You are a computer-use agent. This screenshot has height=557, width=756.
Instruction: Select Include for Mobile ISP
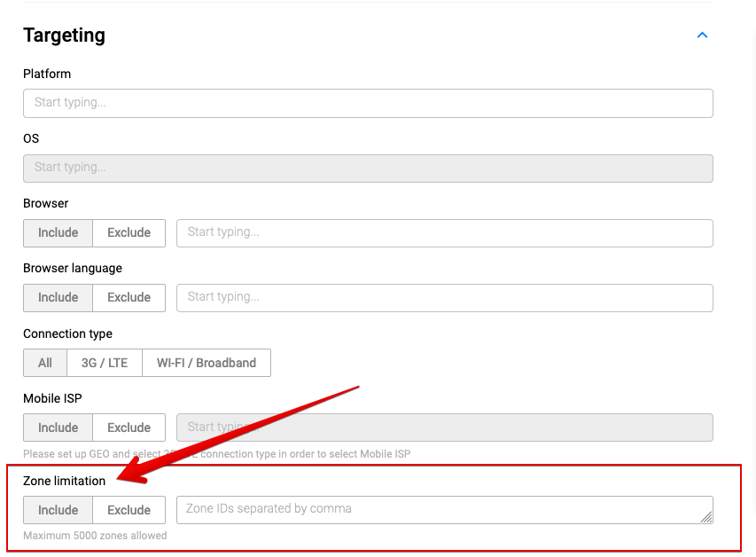(58, 428)
